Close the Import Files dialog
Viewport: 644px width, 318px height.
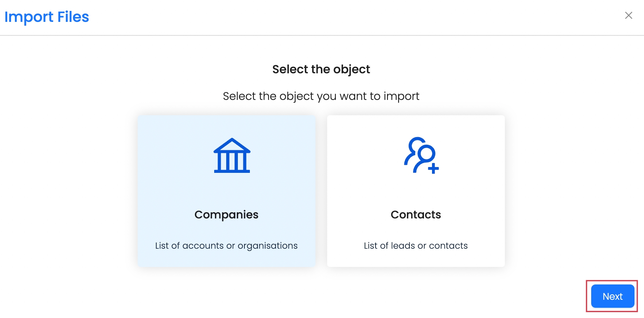click(x=628, y=15)
